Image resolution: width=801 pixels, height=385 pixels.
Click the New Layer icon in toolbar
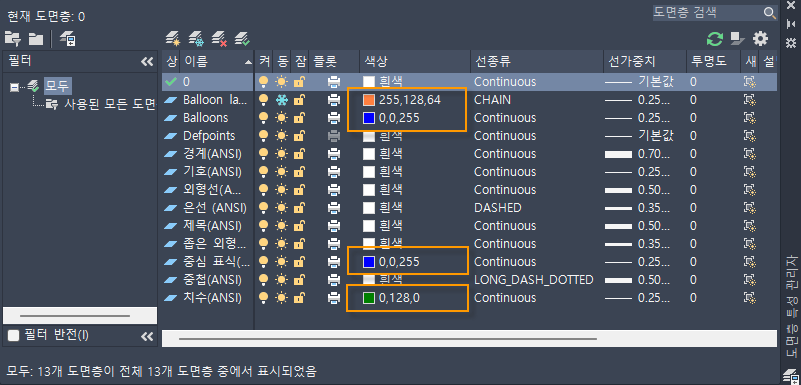point(173,38)
